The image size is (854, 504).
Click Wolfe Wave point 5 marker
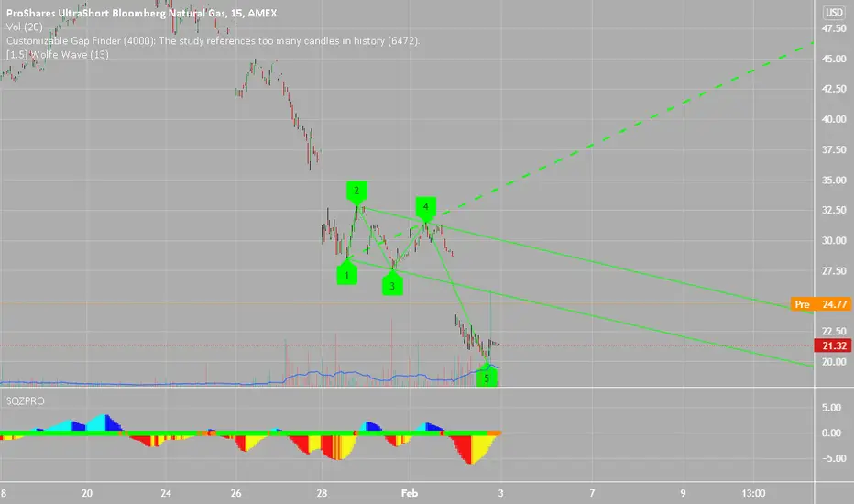point(487,377)
